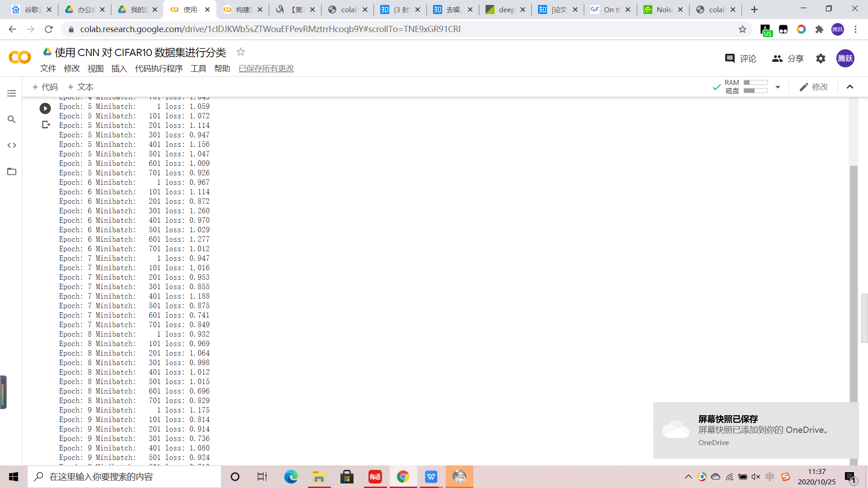The image size is (868, 488).
Task: Open the find and replace panel
Action: pyautogui.click(x=12, y=119)
